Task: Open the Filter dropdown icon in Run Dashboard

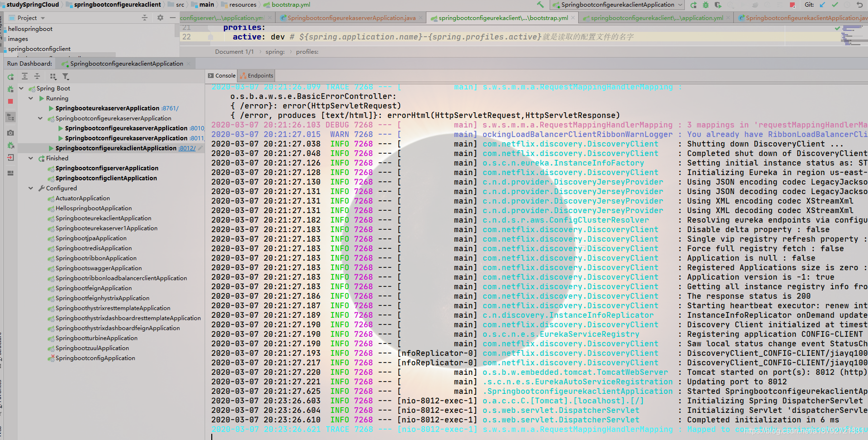Action: pyautogui.click(x=66, y=77)
